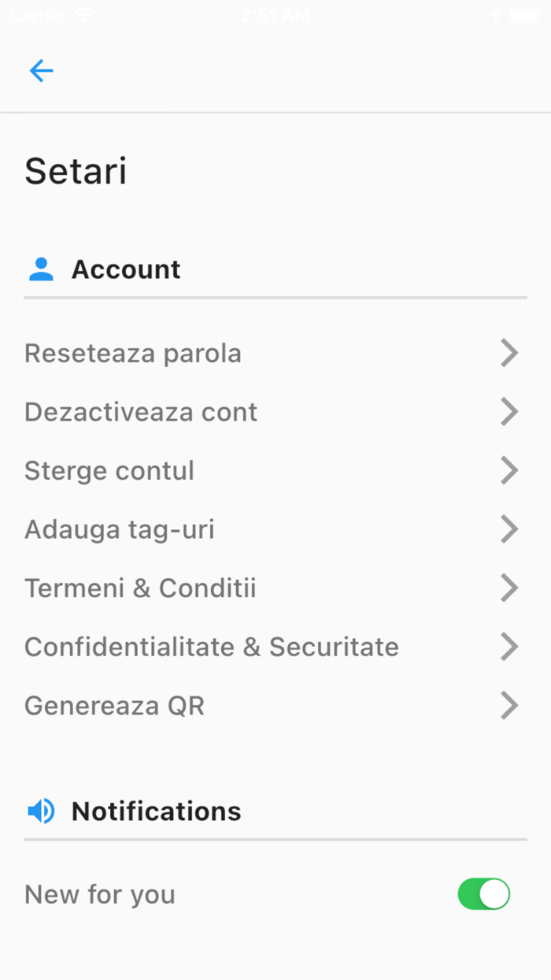The image size is (551, 980).
Task: Expand the Reseteaza parola chevron
Action: [509, 354]
